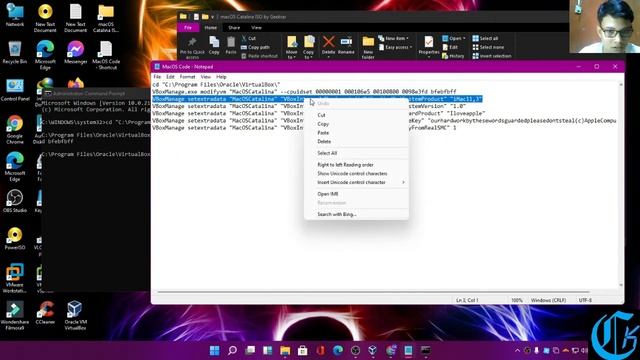Expand Insert Unicode control character submenu

[x=356, y=182]
